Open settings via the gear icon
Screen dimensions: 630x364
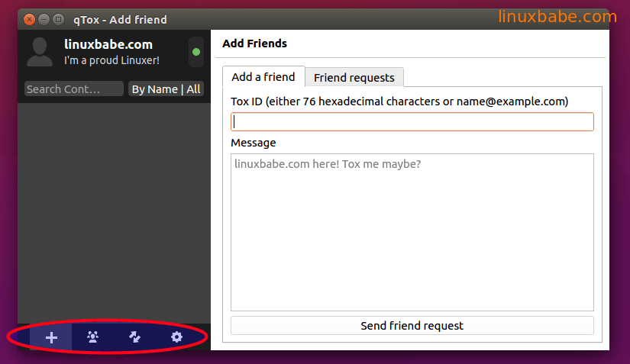pyautogui.click(x=176, y=337)
